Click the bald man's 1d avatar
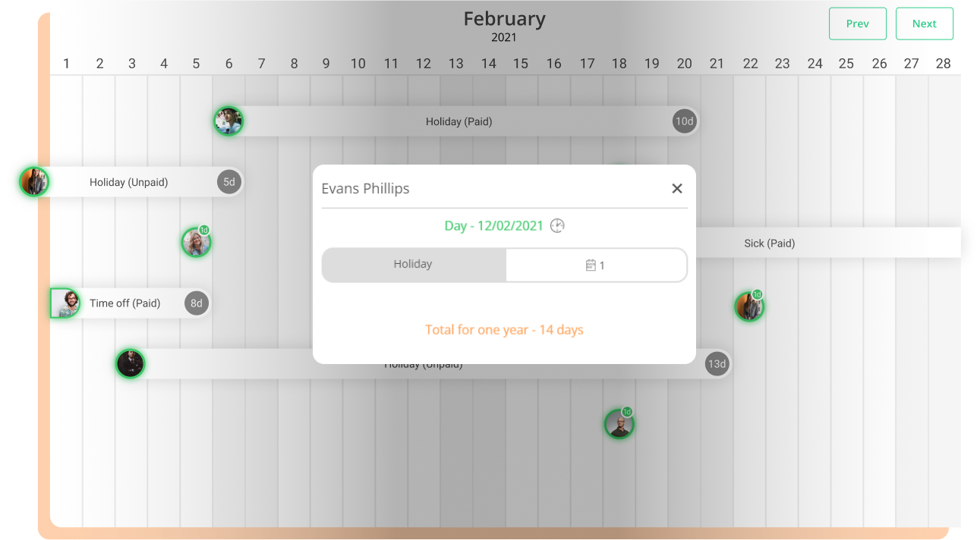The image size is (980, 540). pos(619,424)
